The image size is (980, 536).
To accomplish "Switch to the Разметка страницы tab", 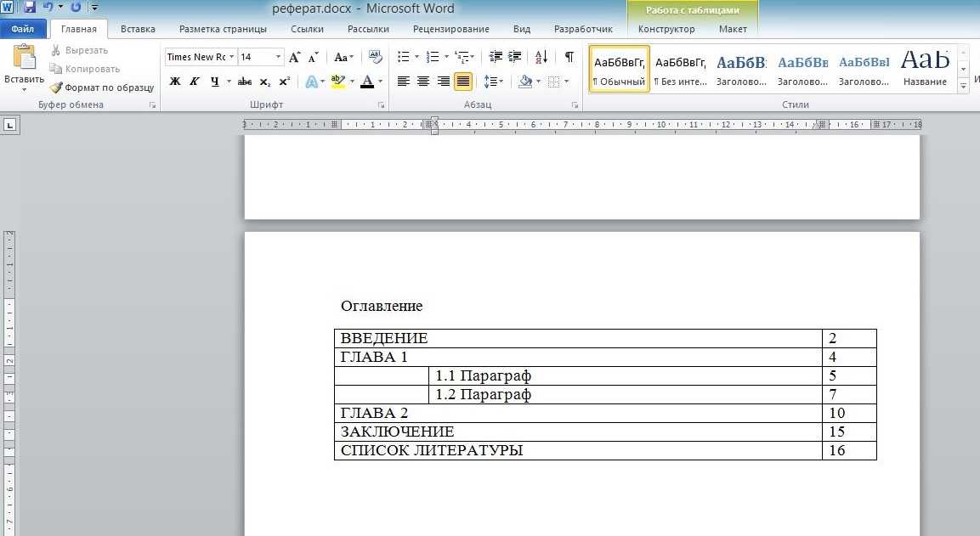I will 223,29.
